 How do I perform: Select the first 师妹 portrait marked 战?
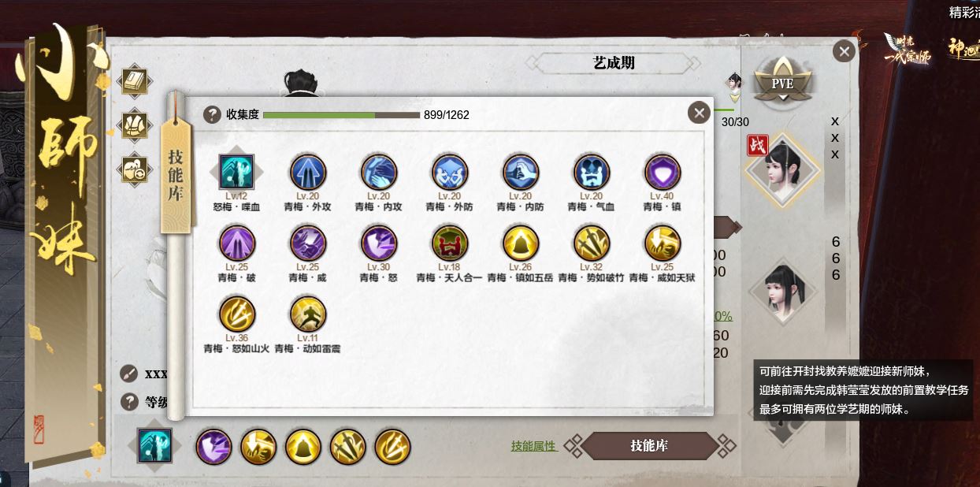[x=783, y=169]
